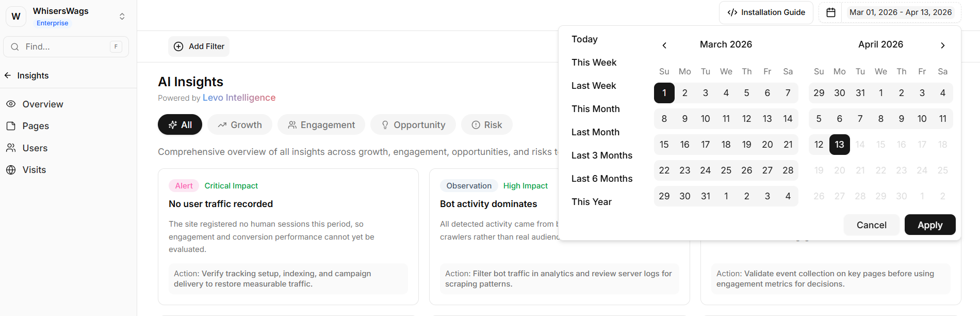Screen dimensions: 980x316
Task: Follow the Levo Intelligence link
Action: [x=239, y=98]
